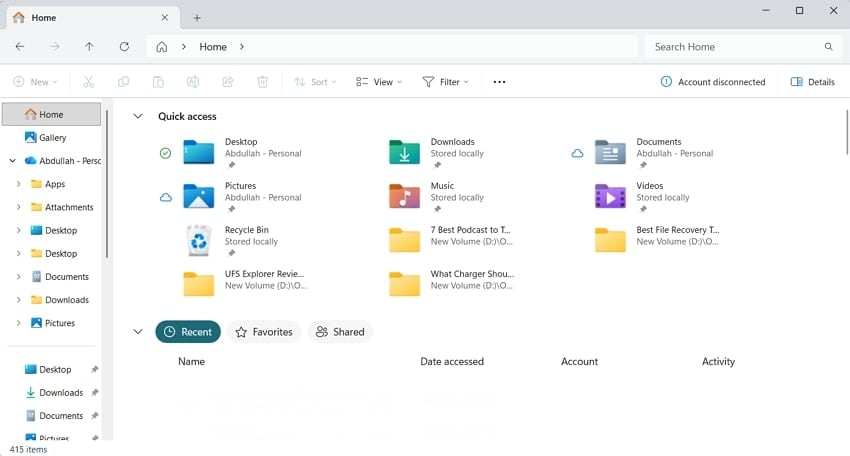This screenshot has width=850, height=456.
Task: Click the Cut toolbar icon
Action: click(x=88, y=82)
